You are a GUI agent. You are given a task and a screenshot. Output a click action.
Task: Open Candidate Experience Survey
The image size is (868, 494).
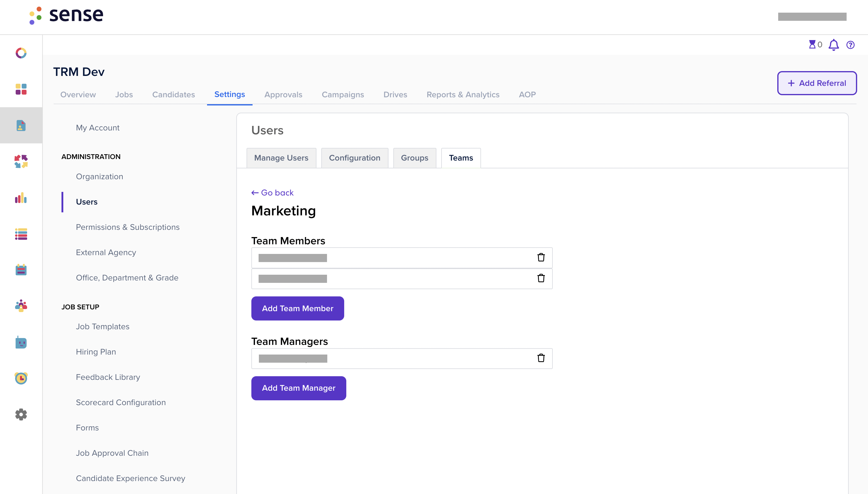[x=131, y=478]
